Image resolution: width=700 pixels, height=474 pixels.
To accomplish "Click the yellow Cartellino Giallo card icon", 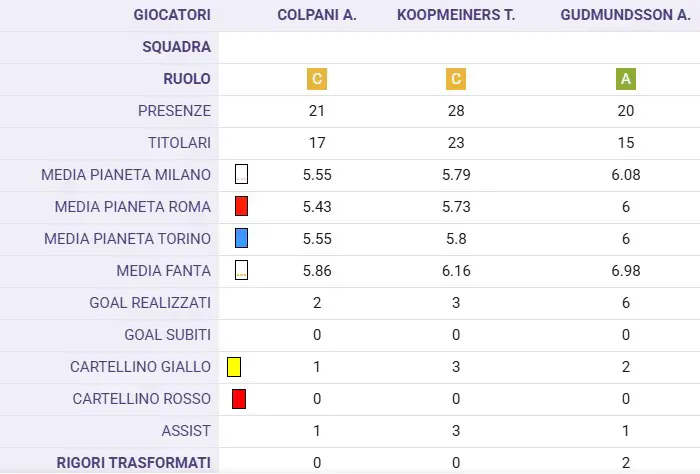I will [234, 367].
